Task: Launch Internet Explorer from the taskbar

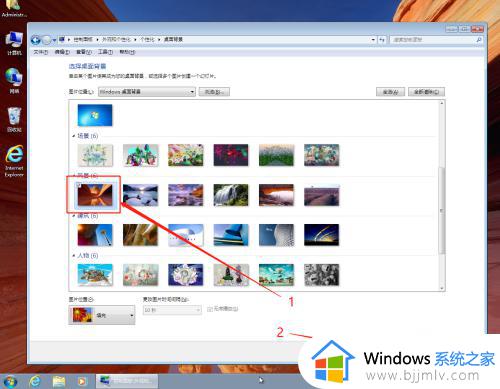Action: coord(35,381)
